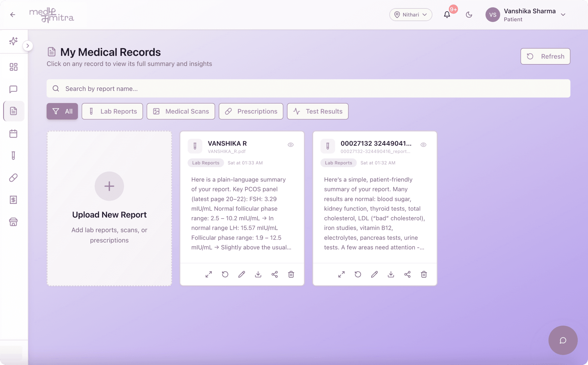Toggle dark mode moon icon
Image resolution: width=588 pixels, height=365 pixels.
pos(469,15)
